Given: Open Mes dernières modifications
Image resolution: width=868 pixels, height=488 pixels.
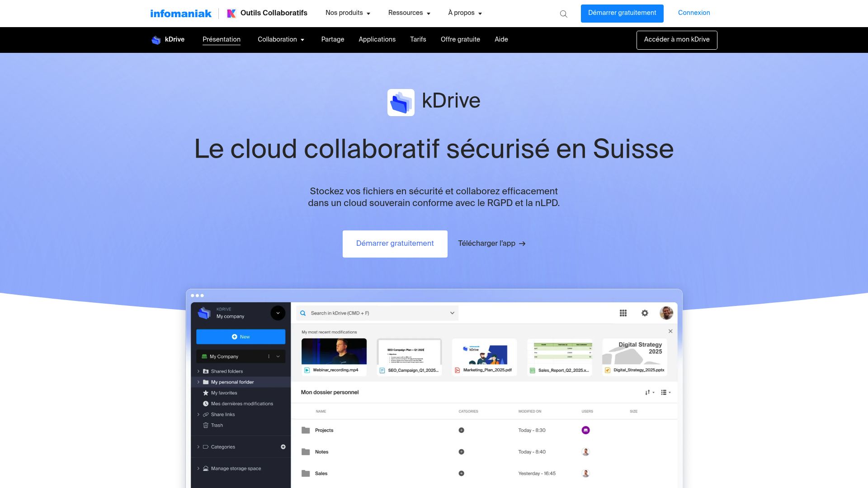Looking at the screenshot, I should point(242,404).
